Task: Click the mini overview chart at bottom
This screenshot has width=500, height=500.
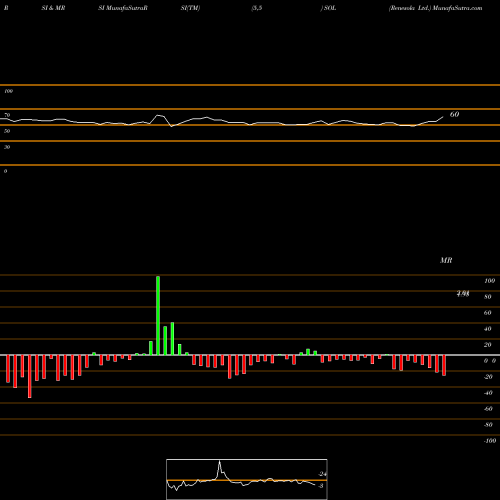Action: point(247,479)
